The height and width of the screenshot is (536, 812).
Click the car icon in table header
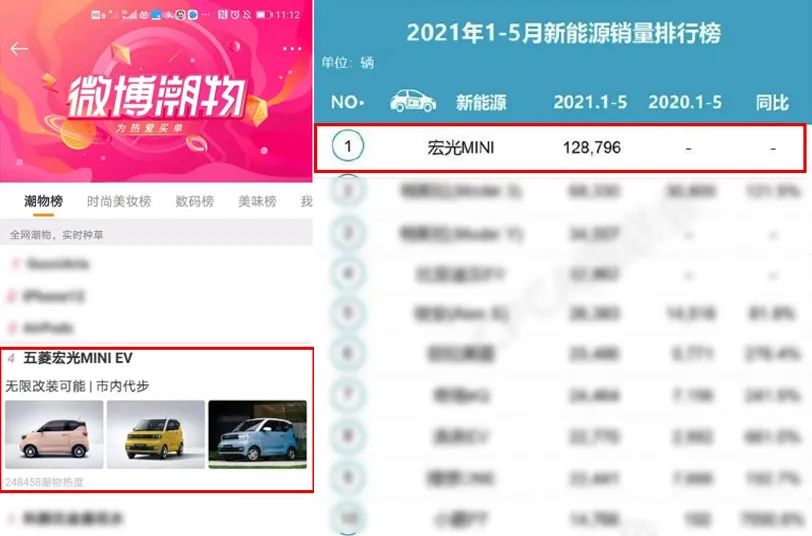click(413, 100)
